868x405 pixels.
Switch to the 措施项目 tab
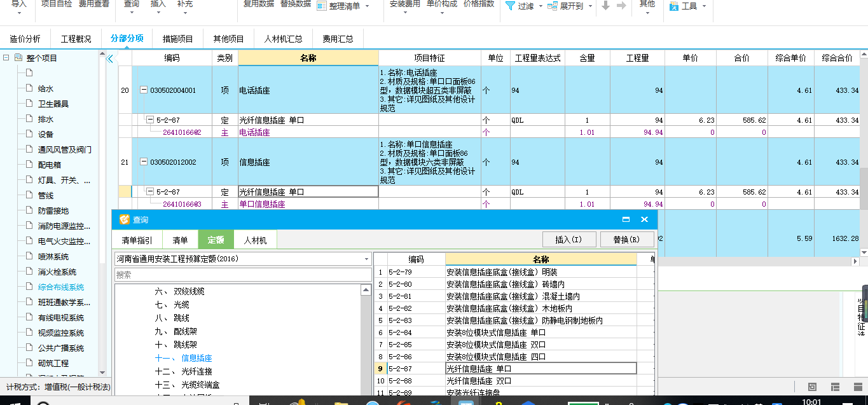(178, 39)
